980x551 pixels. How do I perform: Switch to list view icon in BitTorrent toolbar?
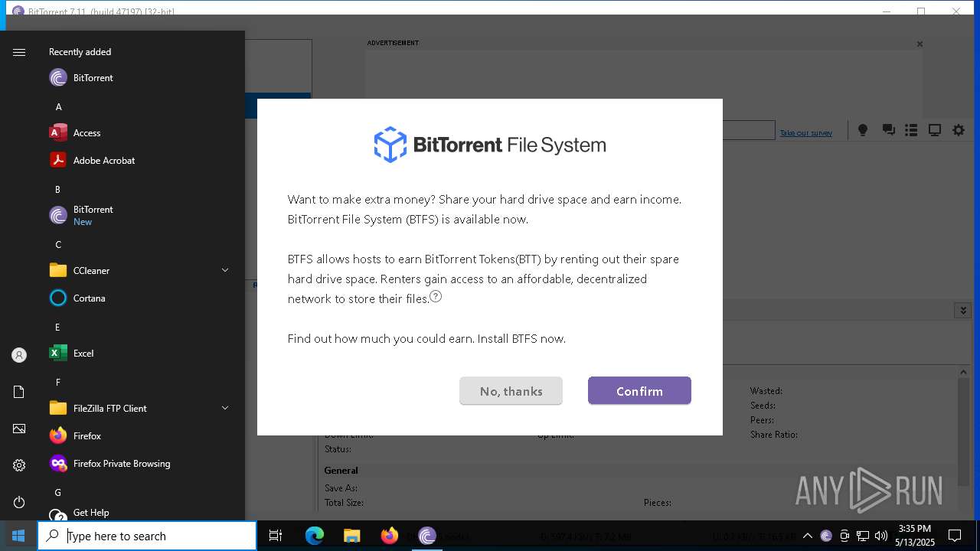coord(911,130)
